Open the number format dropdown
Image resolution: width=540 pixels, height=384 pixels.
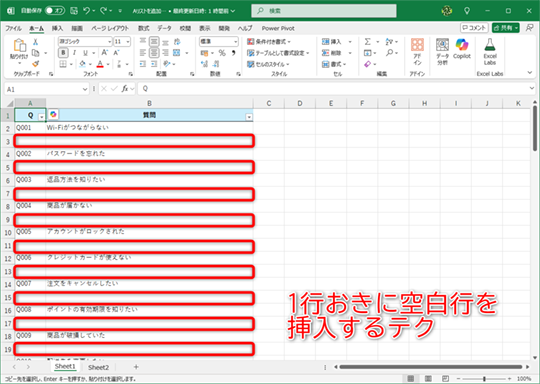236,42
